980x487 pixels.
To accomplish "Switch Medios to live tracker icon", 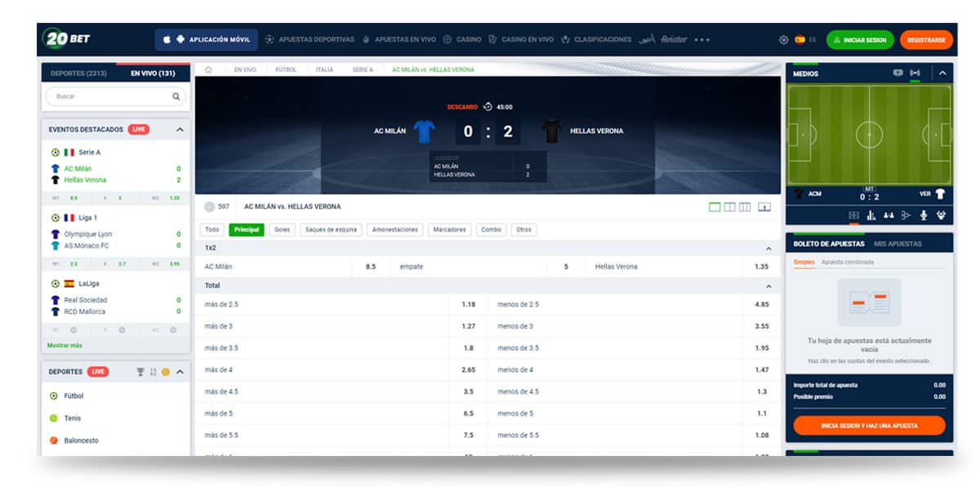I will click(915, 73).
